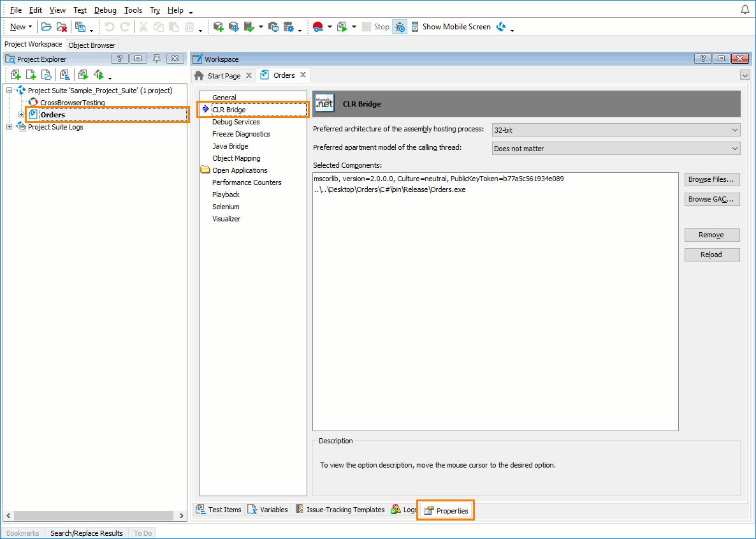The width and height of the screenshot is (756, 539).
Task: Collapse the Project Suite root node
Action: [9, 90]
